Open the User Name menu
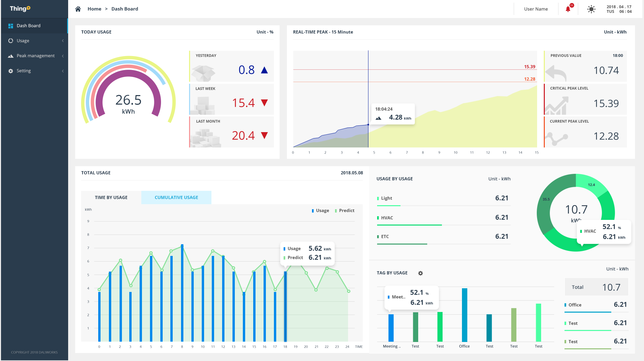The image size is (644, 361). 536,9
